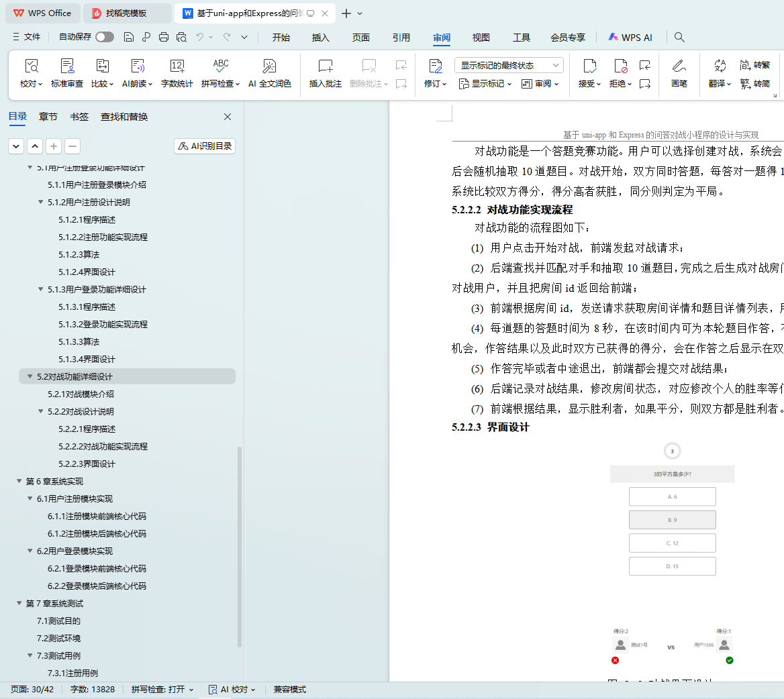Close the navigation pane with X
The height and width of the screenshot is (699, 784).
(x=228, y=117)
